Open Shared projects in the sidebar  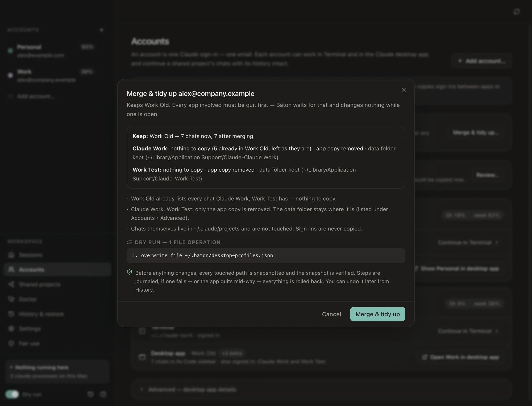[x=57, y=284]
